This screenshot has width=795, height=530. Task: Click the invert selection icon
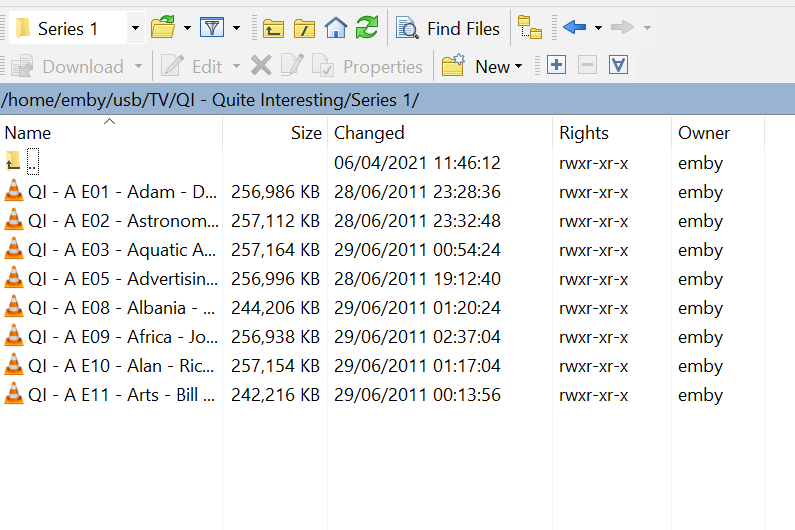618,66
